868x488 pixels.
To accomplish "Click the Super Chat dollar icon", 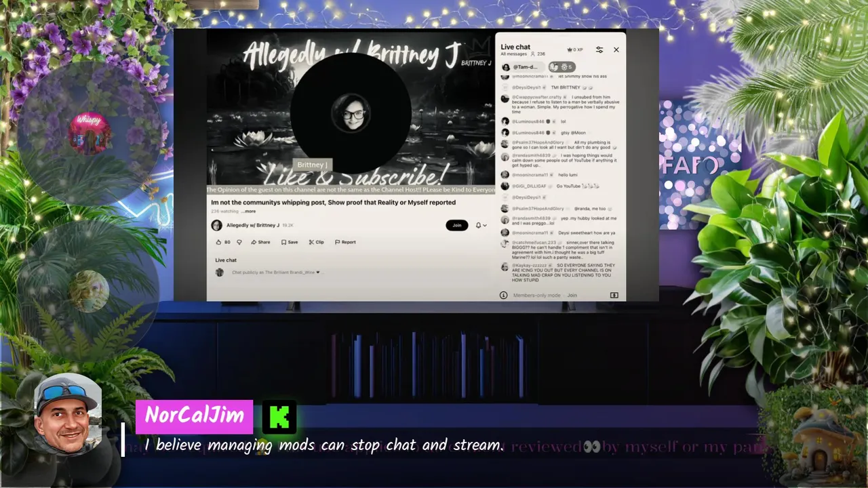I will coord(614,296).
